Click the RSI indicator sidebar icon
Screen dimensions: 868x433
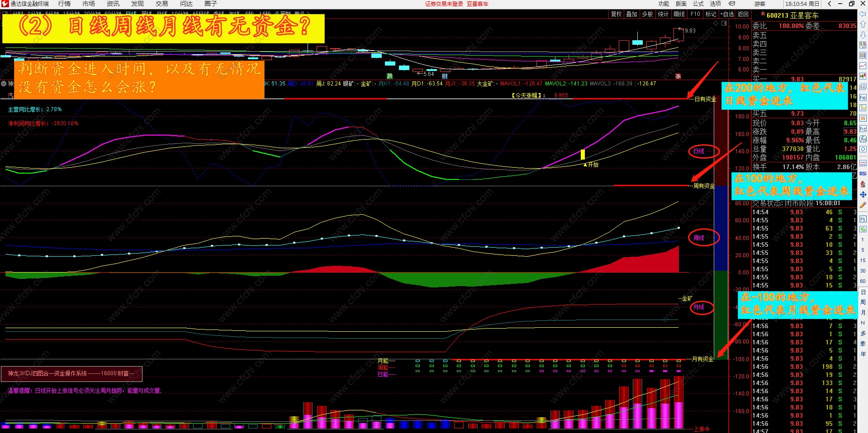(863, 174)
